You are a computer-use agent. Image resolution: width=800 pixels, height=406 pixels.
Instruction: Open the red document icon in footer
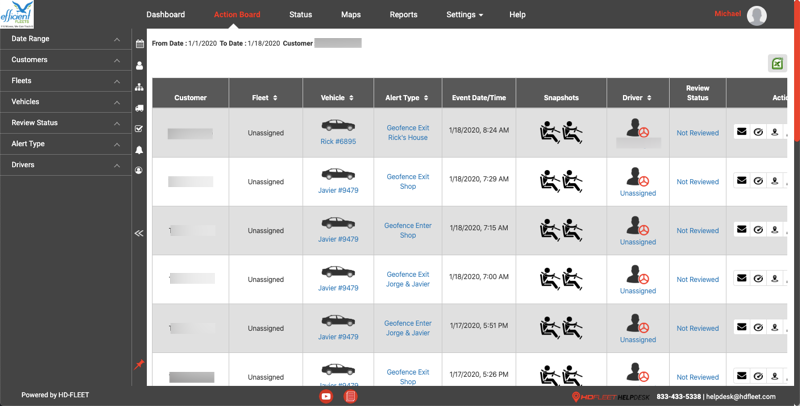[350, 396]
